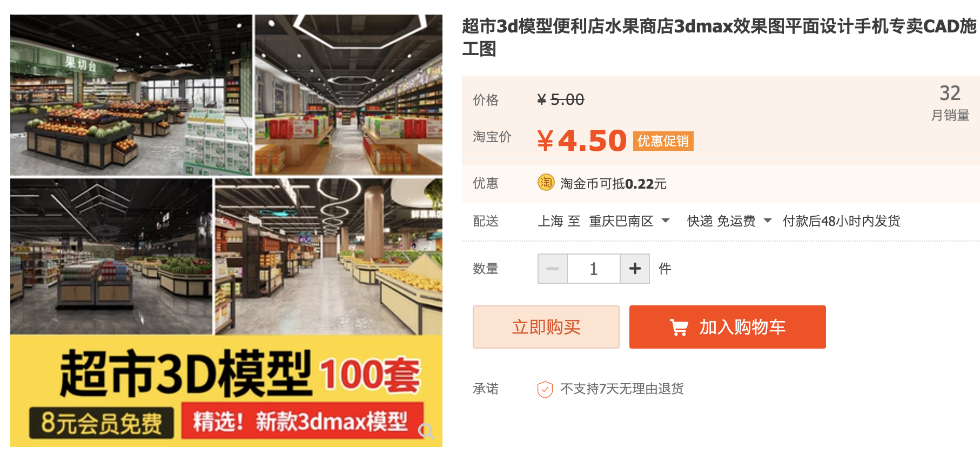The width and height of the screenshot is (980, 454).
Task: Decrease quantity with the minus button
Action: tap(553, 269)
